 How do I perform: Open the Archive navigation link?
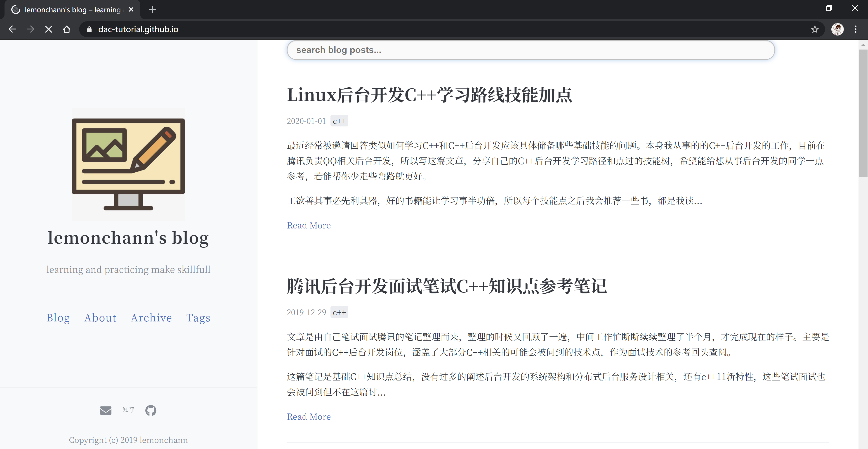click(x=151, y=318)
